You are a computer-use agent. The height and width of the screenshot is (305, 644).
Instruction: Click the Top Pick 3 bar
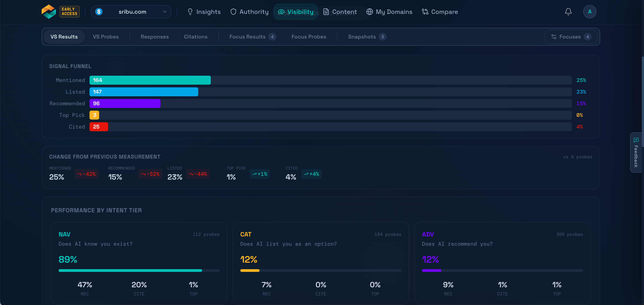pos(94,115)
